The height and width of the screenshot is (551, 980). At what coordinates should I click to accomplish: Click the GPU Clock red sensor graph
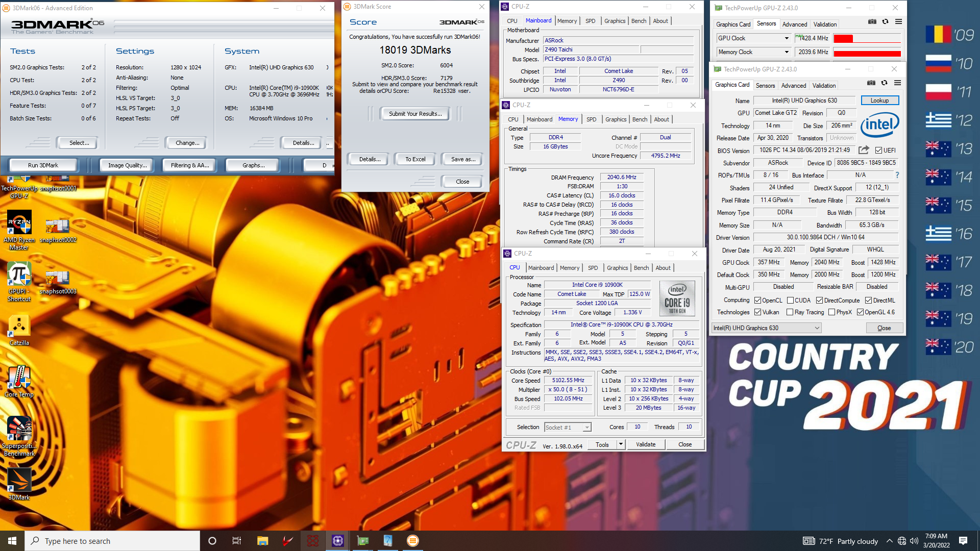point(867,39)
